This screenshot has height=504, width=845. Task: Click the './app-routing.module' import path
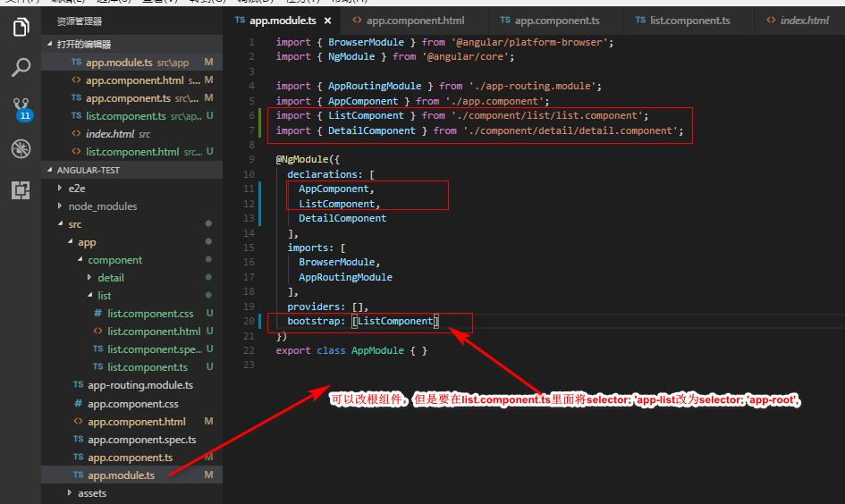pos(532,86)
